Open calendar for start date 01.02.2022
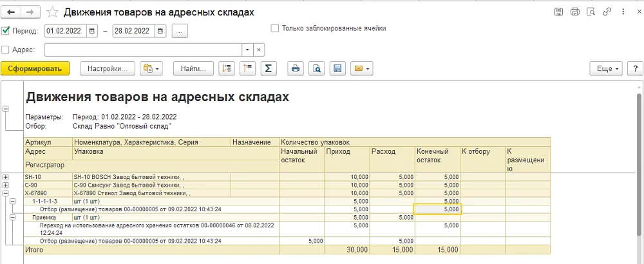644x264 pixels. click(92, 31)
